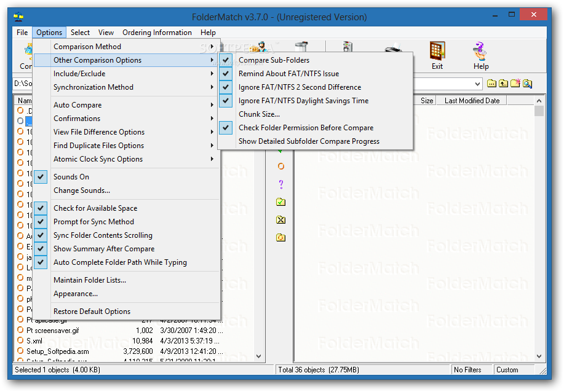Click the folder with black X icon
Viewport: 564px width, 392px height.
(281, 219)
